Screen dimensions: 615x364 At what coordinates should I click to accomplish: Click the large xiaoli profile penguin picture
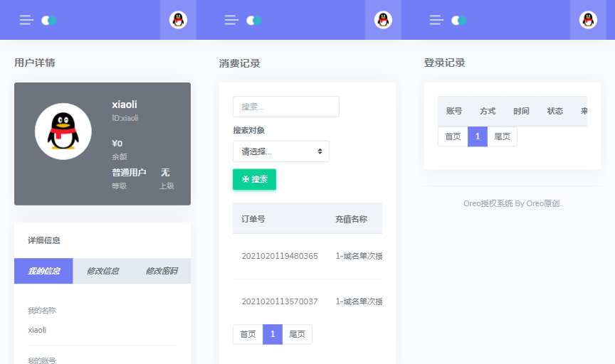click(63, 132)
